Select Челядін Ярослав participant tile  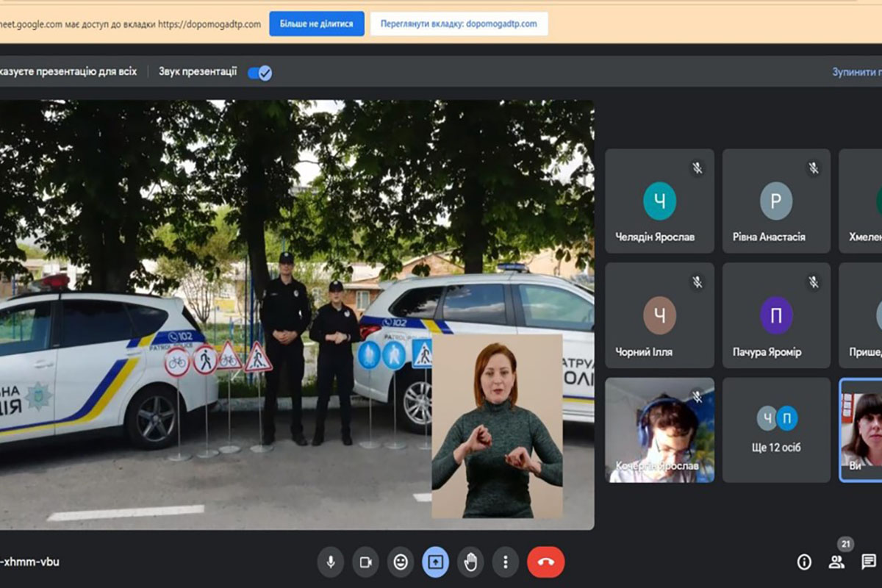point(659,201)
